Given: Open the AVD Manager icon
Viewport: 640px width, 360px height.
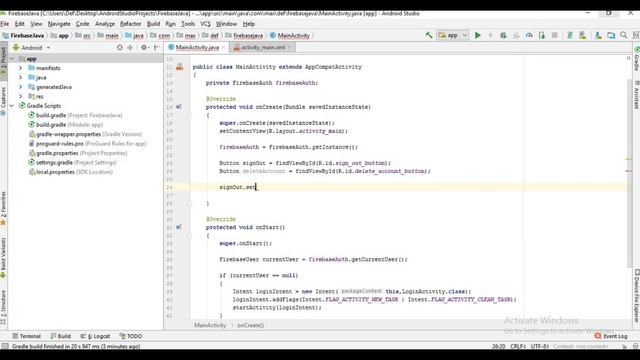Looking at the screenshot, I should click(x=583, y=36).
